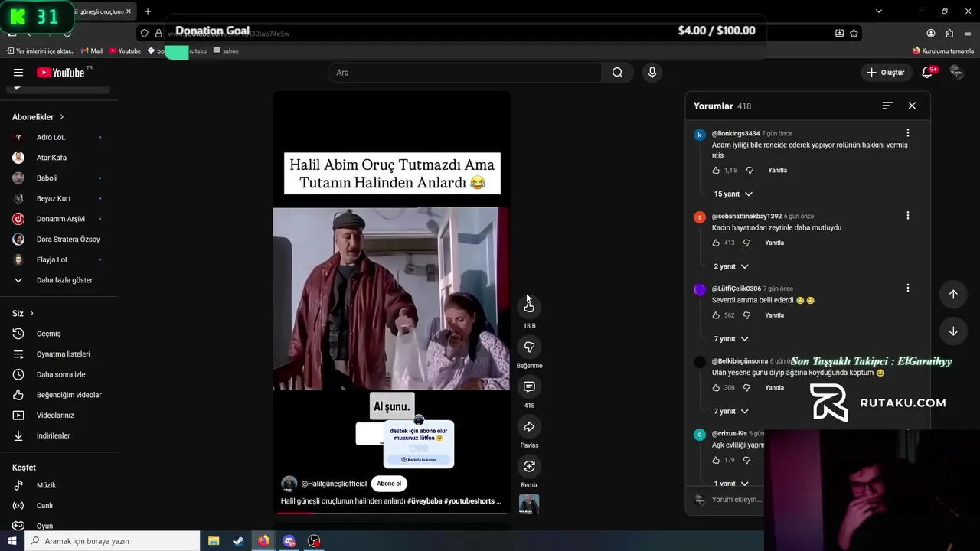Open more options on lionkings3434 comment

908,133
